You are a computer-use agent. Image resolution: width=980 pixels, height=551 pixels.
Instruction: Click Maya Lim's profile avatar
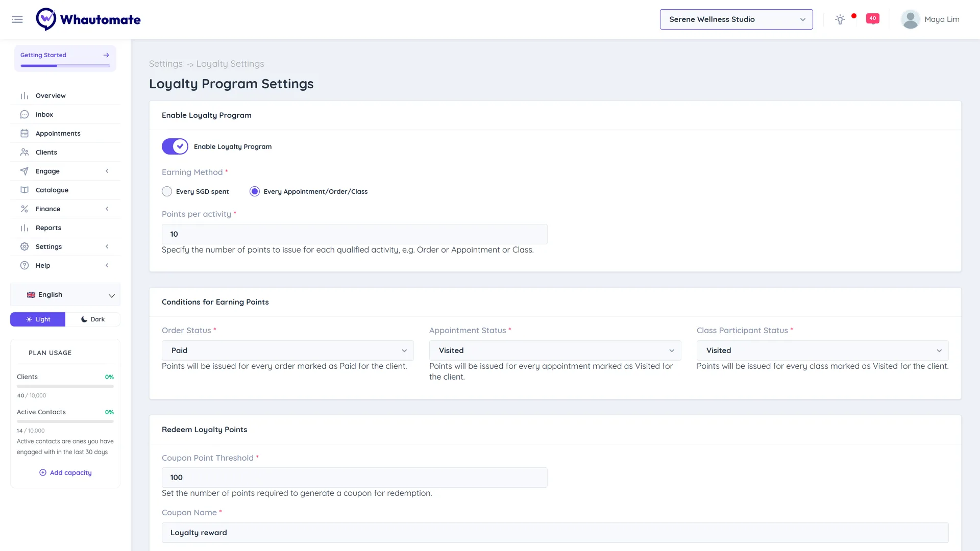tap(910, 19)
